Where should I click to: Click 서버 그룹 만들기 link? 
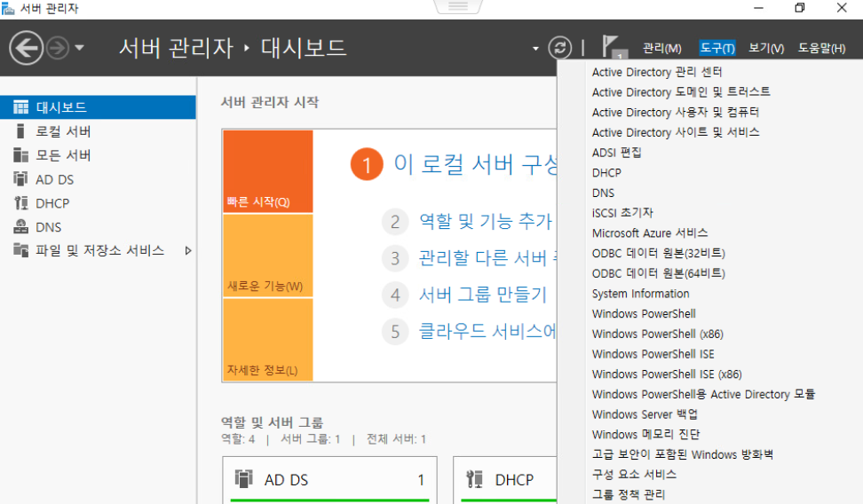click(x=483, y=295)
